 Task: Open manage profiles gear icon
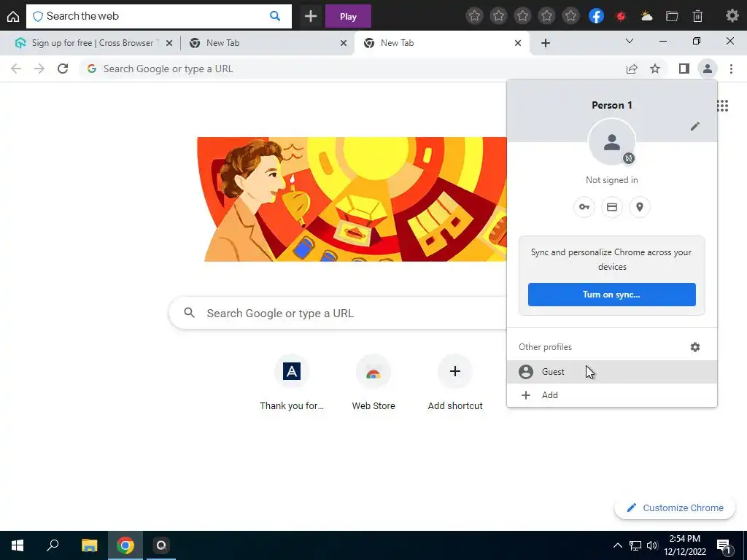695,347
